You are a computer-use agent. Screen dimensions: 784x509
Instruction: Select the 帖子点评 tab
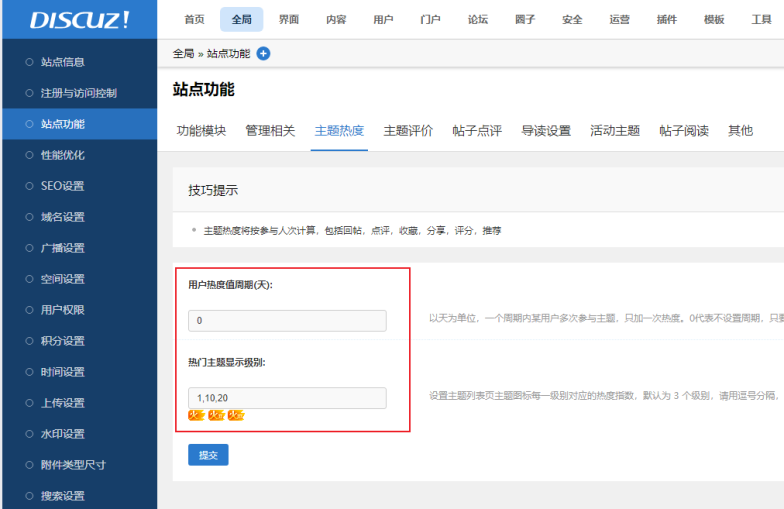(x=477, y=131)
